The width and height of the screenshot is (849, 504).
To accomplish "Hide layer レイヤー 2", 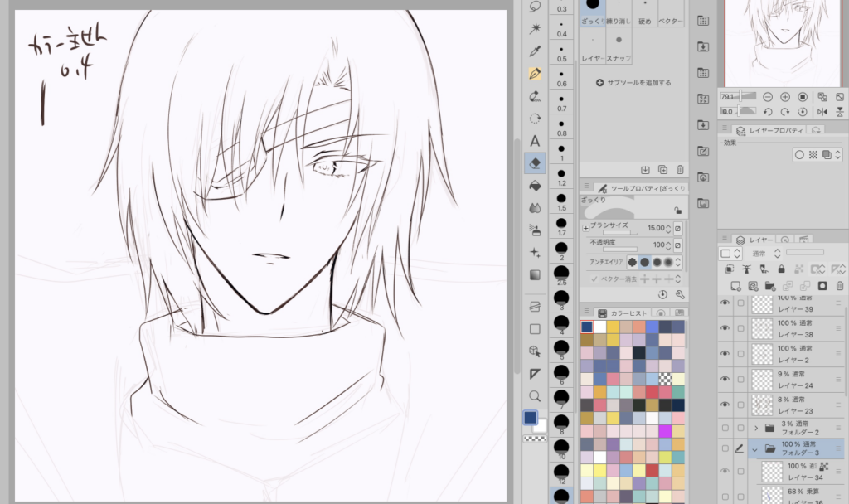I will pos(725,353).
